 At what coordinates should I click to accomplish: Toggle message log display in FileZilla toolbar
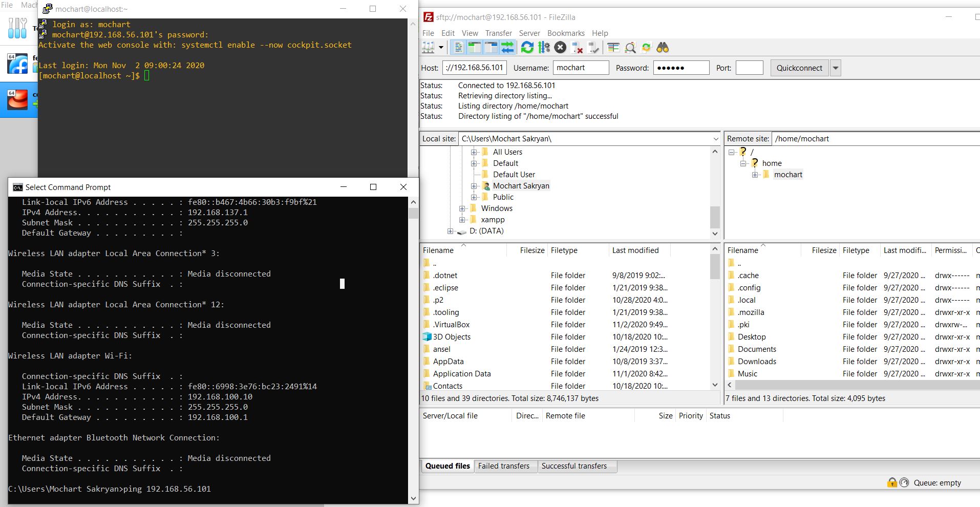click(459, 48)
